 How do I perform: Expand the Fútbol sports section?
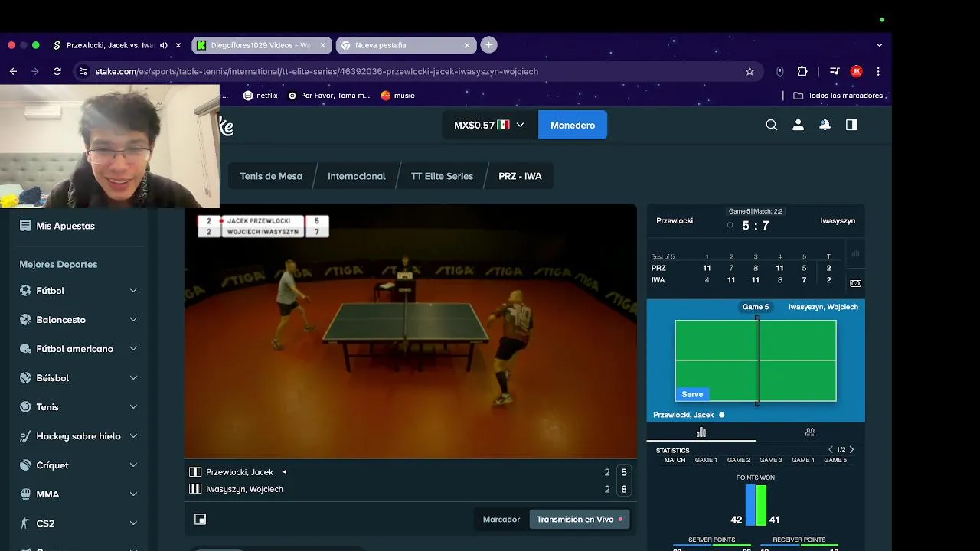click(x=133, y=291)
